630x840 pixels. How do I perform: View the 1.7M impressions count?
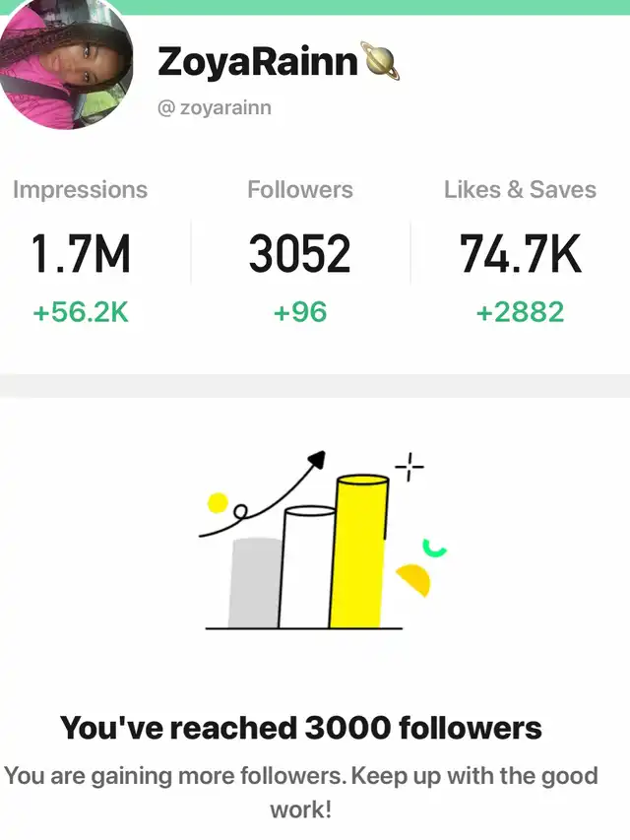81,253
